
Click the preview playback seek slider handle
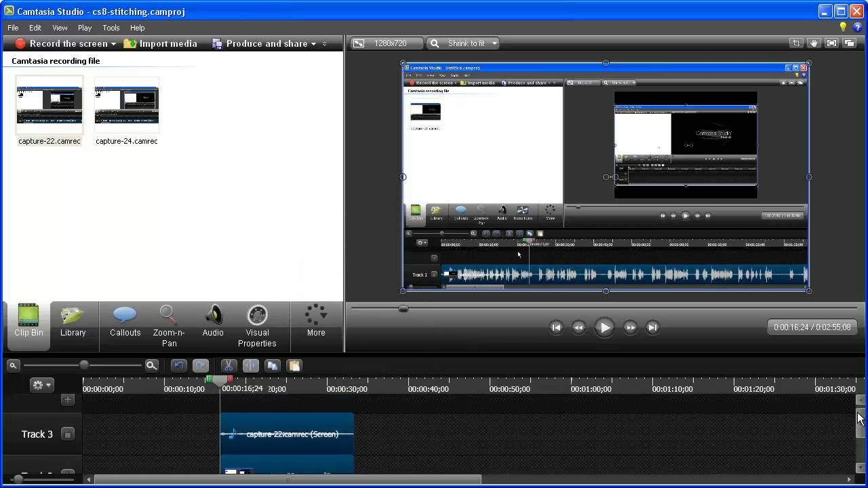point(403,308)
